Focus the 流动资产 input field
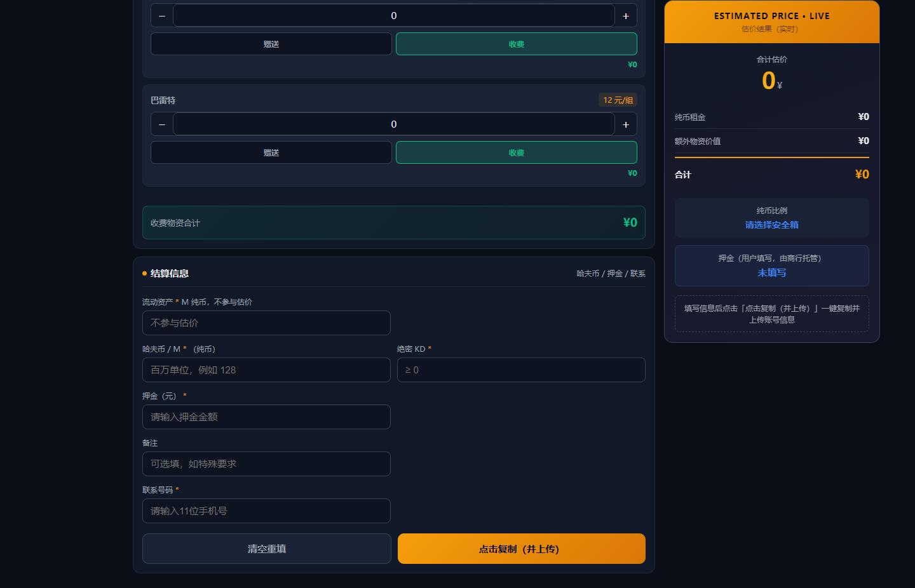This screenshot has width=915, height=588. pos(266,323)
